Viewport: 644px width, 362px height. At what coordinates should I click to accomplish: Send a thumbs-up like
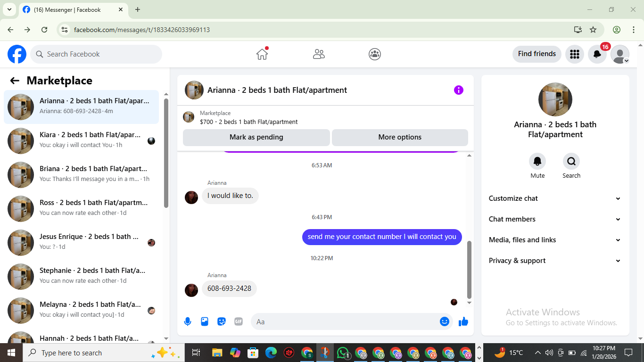463,321
